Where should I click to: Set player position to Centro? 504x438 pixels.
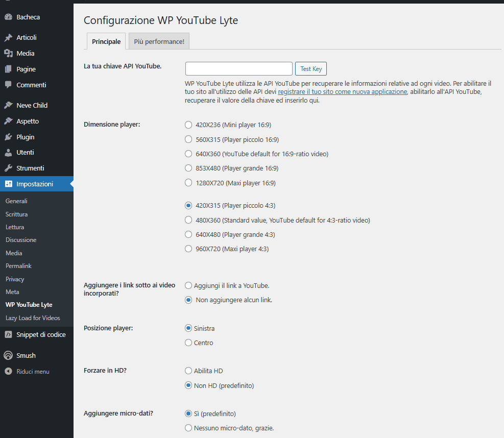(188, 343)
